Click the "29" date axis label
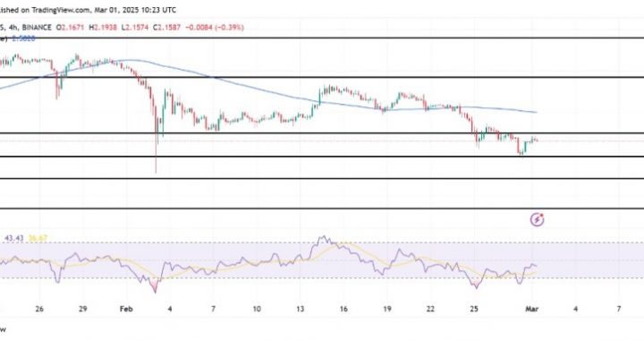Image resolution: width=644 pixels, height=340 pixels. 83,309
